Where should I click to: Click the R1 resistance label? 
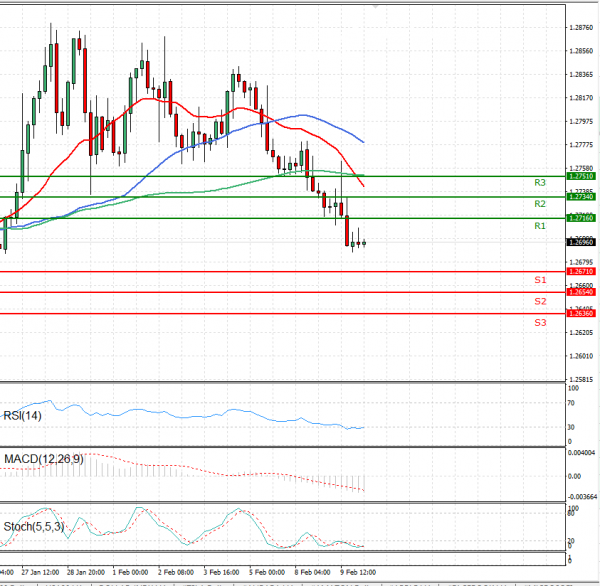click(540, 226)
